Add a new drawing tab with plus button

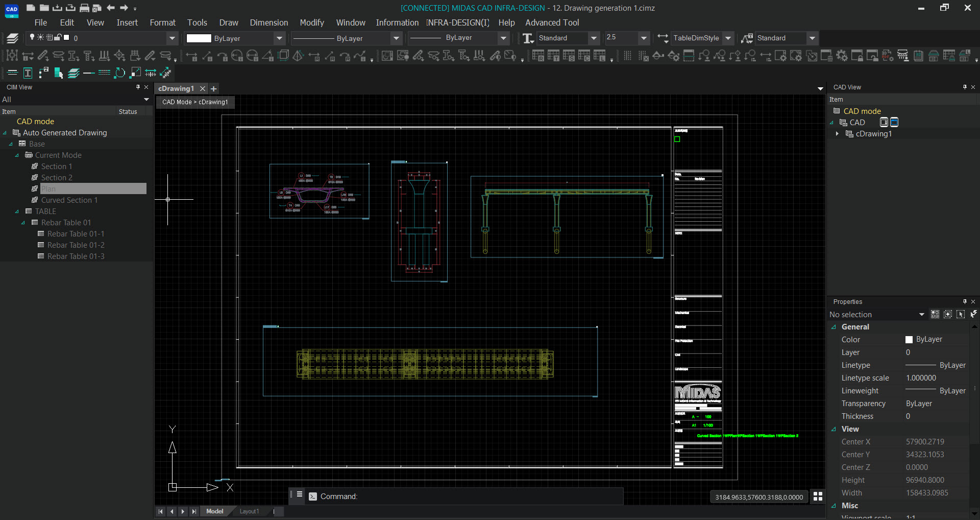(214, 88)
